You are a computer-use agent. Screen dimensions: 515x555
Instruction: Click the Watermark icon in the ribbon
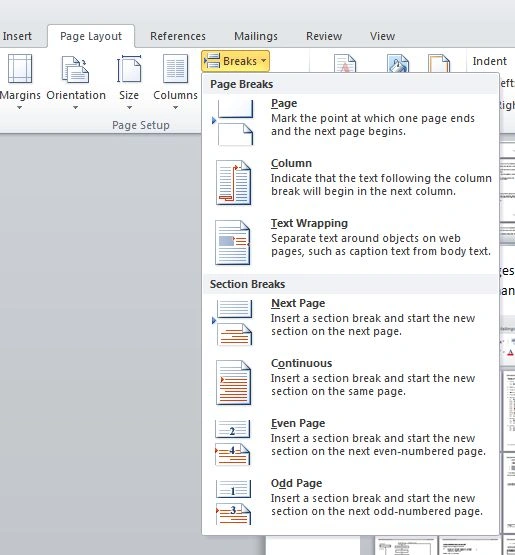coord(345,63)
